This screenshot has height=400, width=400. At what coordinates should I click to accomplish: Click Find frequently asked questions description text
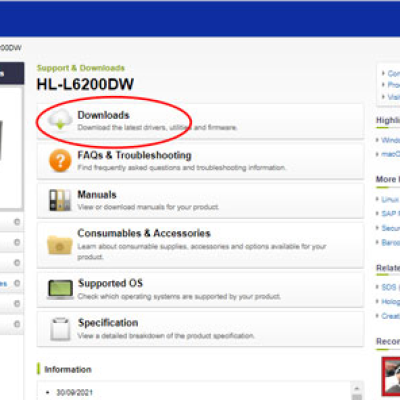point(182,167)
